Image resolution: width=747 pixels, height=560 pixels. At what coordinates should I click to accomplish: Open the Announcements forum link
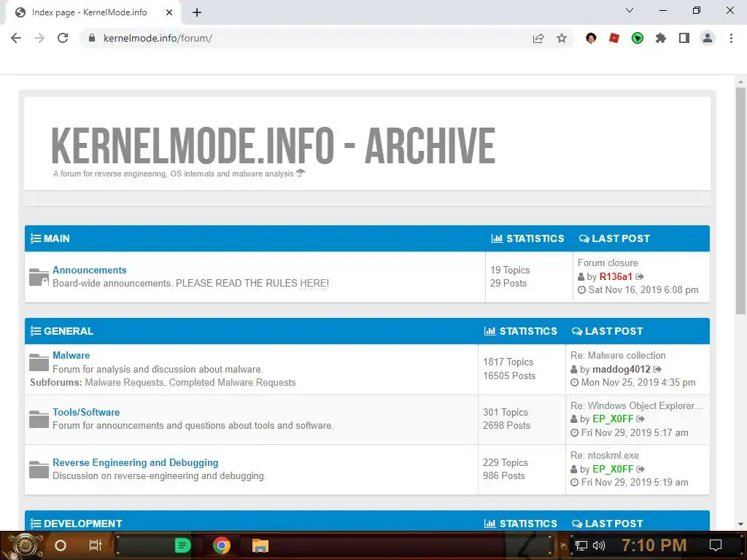(x=90, y=270)
